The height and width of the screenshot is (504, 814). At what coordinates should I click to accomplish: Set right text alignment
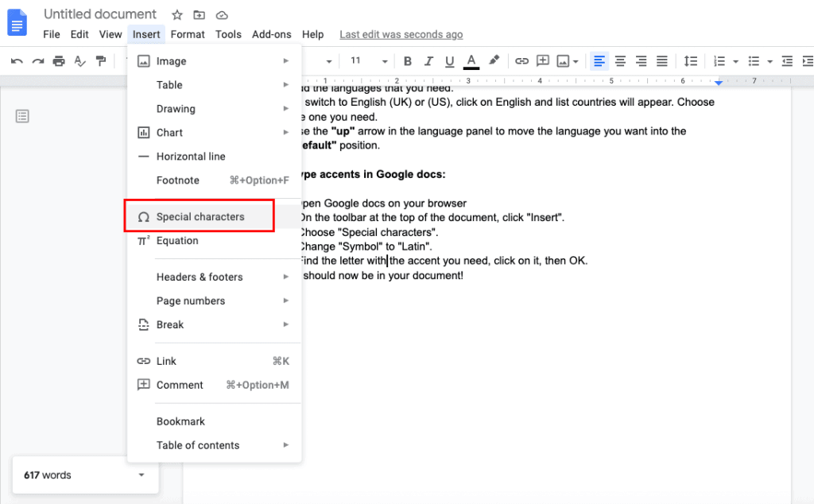point(642,61)
